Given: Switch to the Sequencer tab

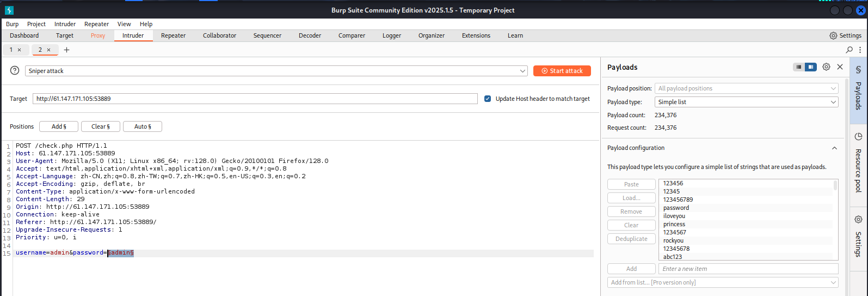Looking at the screenshot, I should click(x=267, y=35).
